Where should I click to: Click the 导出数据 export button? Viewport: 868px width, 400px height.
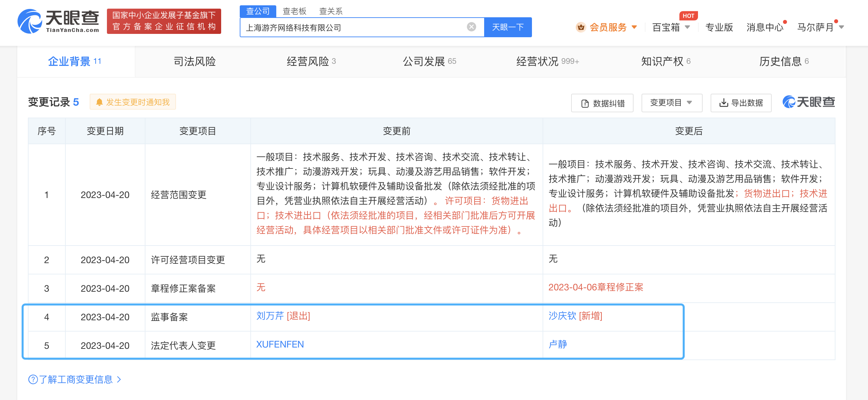(x=741, y=103)
